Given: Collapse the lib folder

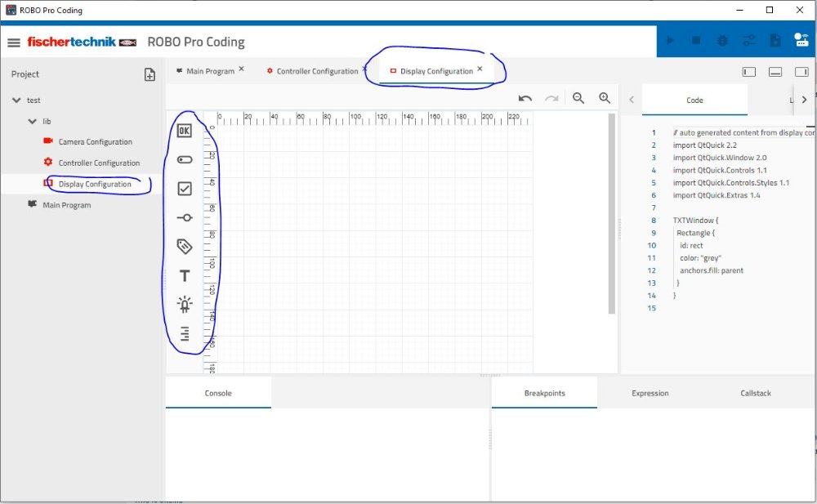Looking at the screenshot, I should click(x=33, y=122).
